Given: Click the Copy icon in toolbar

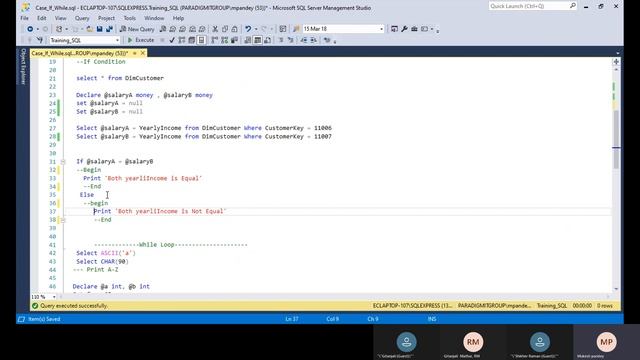Looking at the screenshot, I should pos(225,29).
